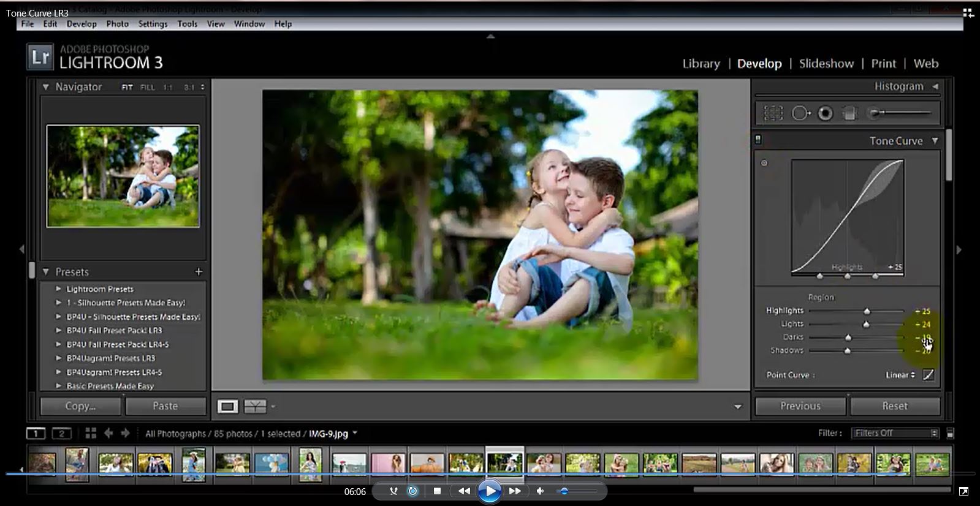Expand the Lightroom Presets folder
Image resolution: width=980 pixels, height=506 pixels.
(58, 289)
